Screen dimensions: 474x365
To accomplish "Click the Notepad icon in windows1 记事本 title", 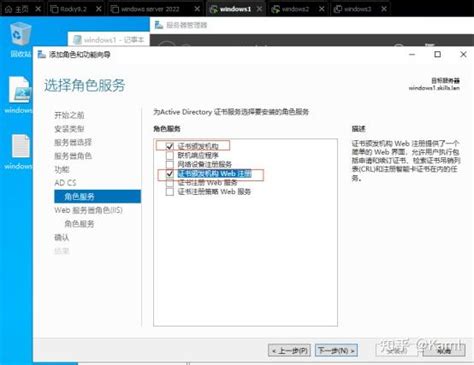I will click(77, 40).
